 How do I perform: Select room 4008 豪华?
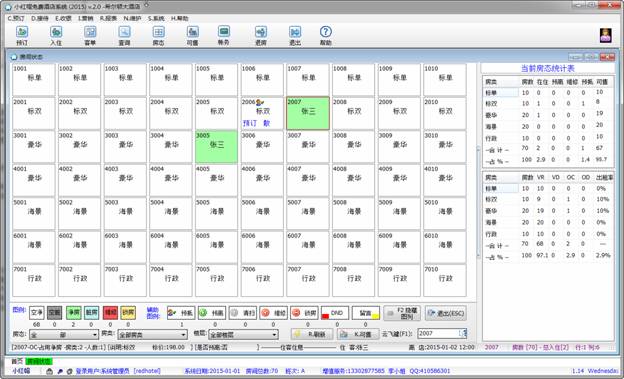(353, 180)
